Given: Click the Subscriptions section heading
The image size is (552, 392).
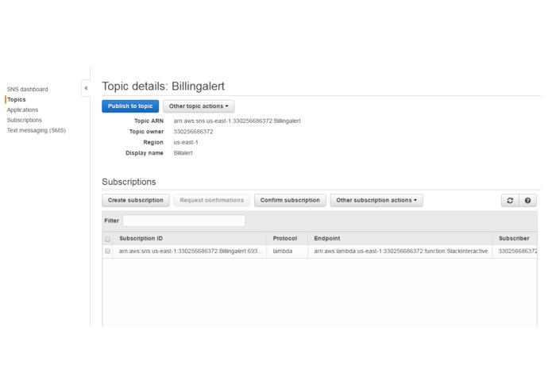Looking at the screenshot, I should pyautogui.click(x=129, y=182).
